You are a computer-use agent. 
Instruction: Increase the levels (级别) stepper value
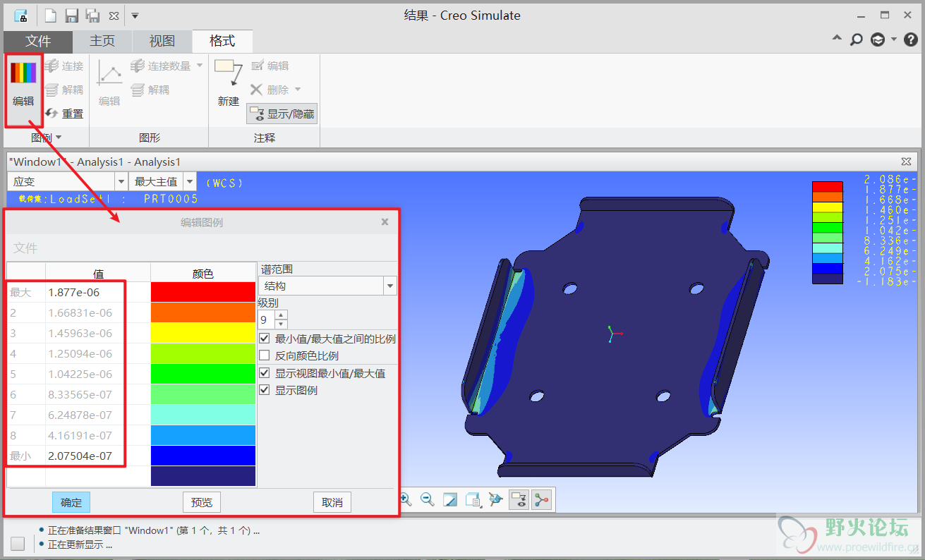(282, 315)
